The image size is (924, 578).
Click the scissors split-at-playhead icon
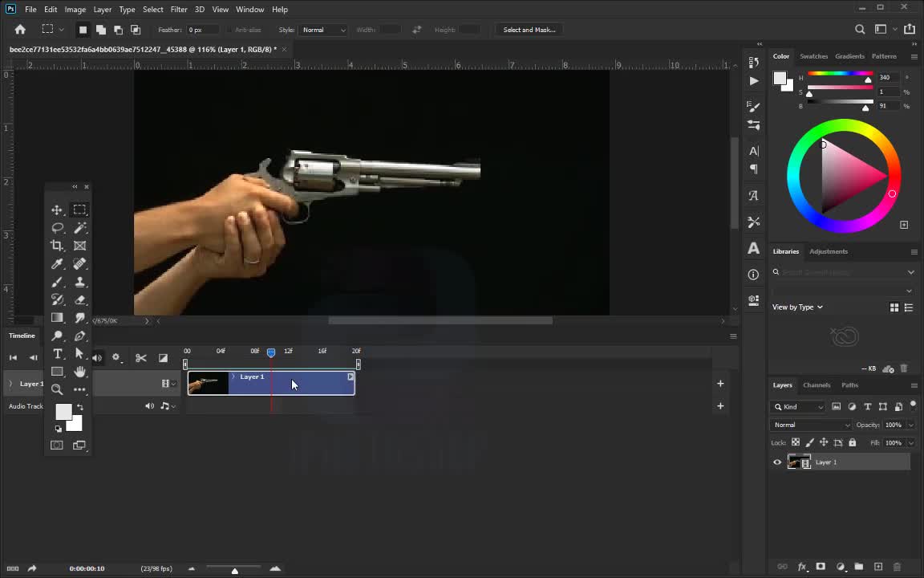tap(141, 358)
